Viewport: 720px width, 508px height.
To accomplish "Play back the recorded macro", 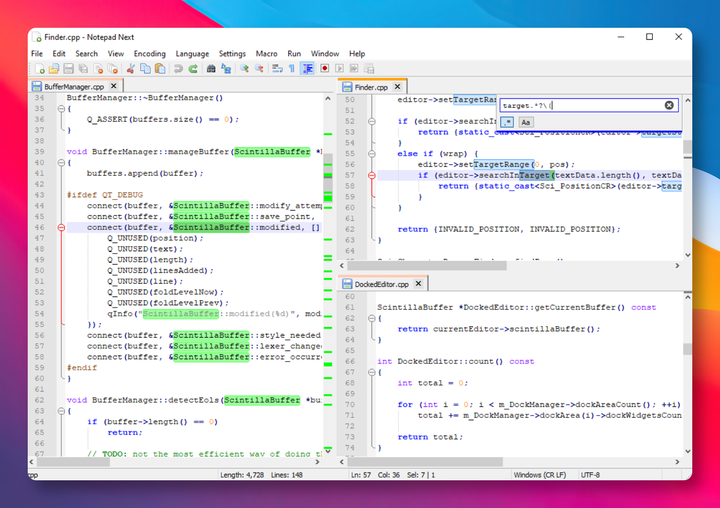I will pos(339,68).
